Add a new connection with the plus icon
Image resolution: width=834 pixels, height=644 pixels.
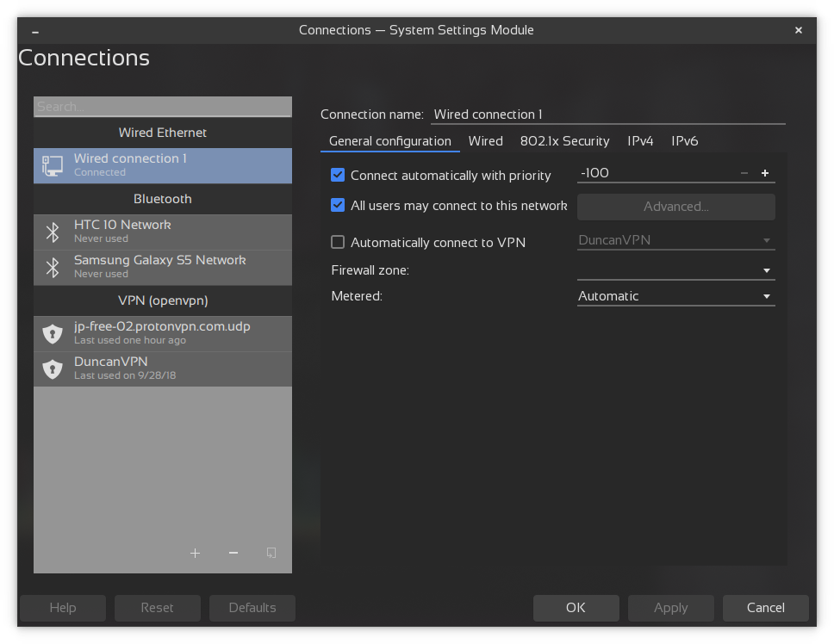point(195,553)
